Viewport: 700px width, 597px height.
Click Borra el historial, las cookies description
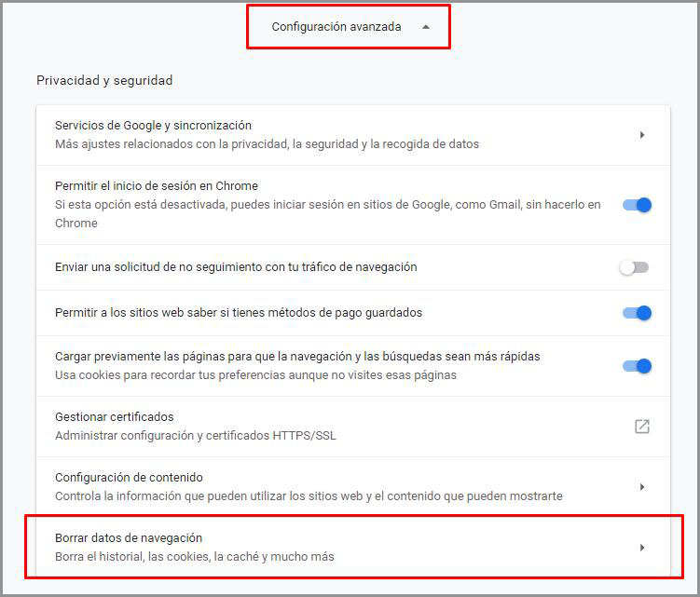(x=194, y=557)
